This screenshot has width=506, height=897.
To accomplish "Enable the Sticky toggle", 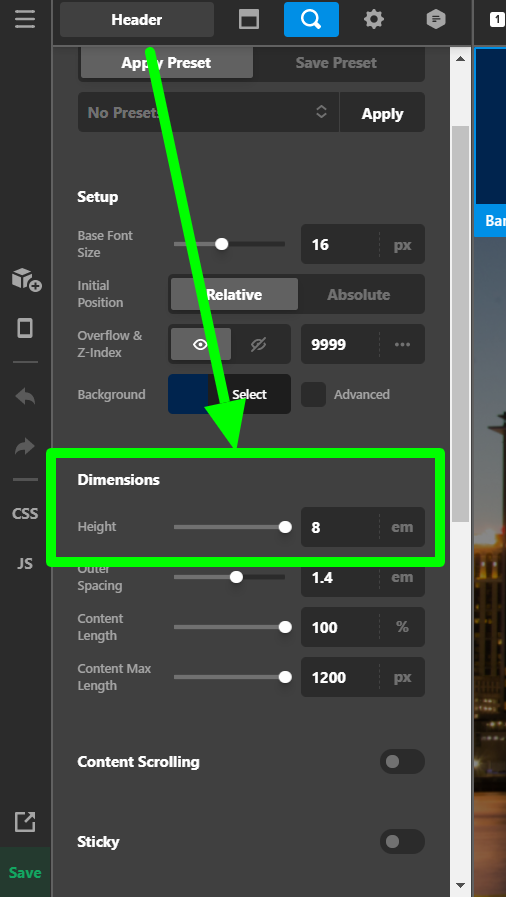I will click(x=402, y=842).
